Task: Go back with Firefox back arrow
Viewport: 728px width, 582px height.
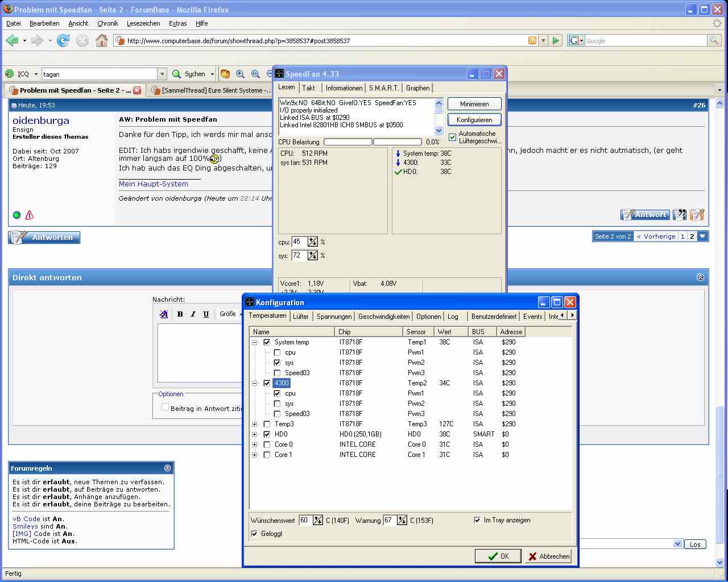Action: pos(12,40)
